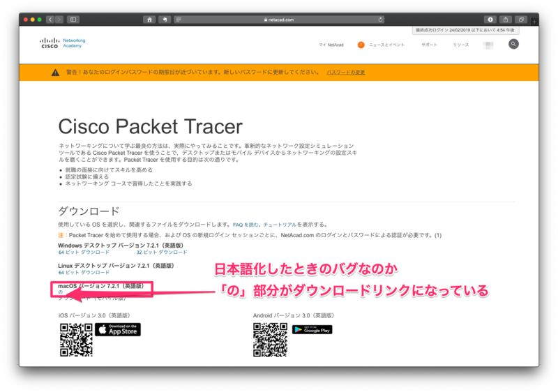Image resolution: width=558 pixels, height=392 pixels.
Task: Click the ダウンロード section heading
Action: tap(89, 211)
